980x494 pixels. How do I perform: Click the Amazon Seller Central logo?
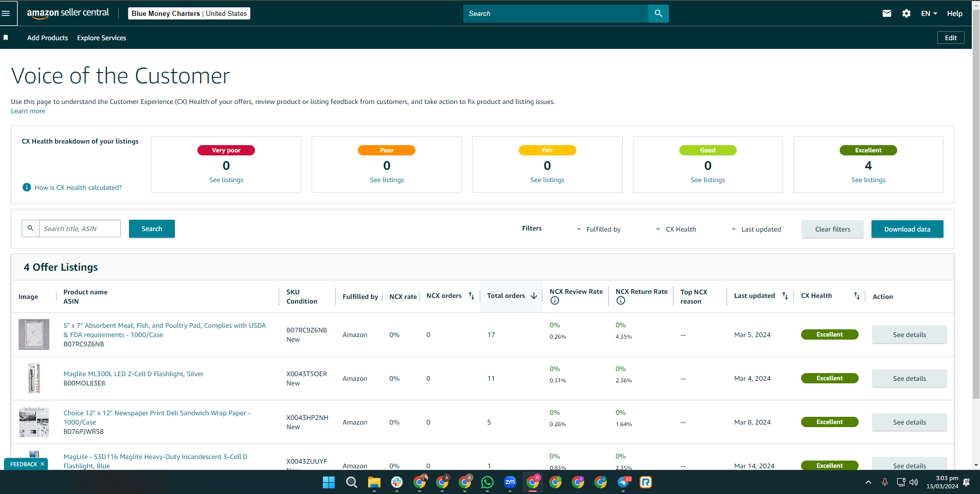click(68, 13)
